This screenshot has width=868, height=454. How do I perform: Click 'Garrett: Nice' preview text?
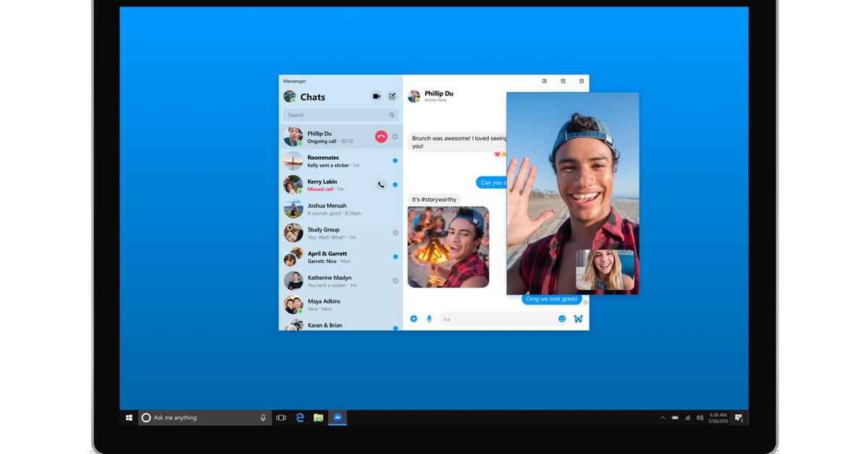pyautogui.click(x=322, y=261)
